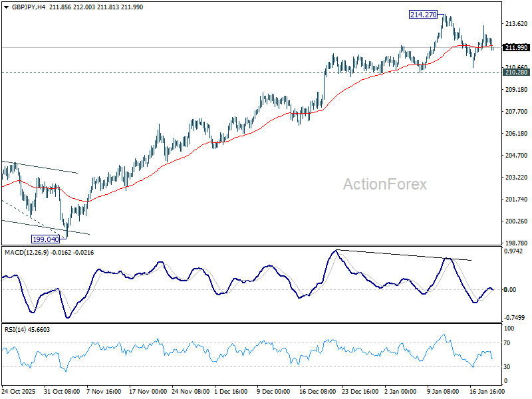Click the 9 Jan 08:00 time label
532x399 pixels.
coord(443,391)
